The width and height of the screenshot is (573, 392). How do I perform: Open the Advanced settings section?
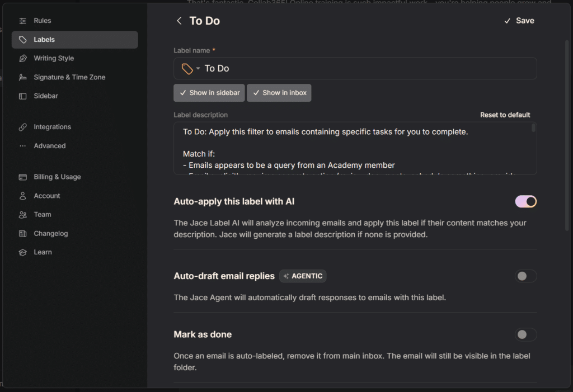coord(49,146)
